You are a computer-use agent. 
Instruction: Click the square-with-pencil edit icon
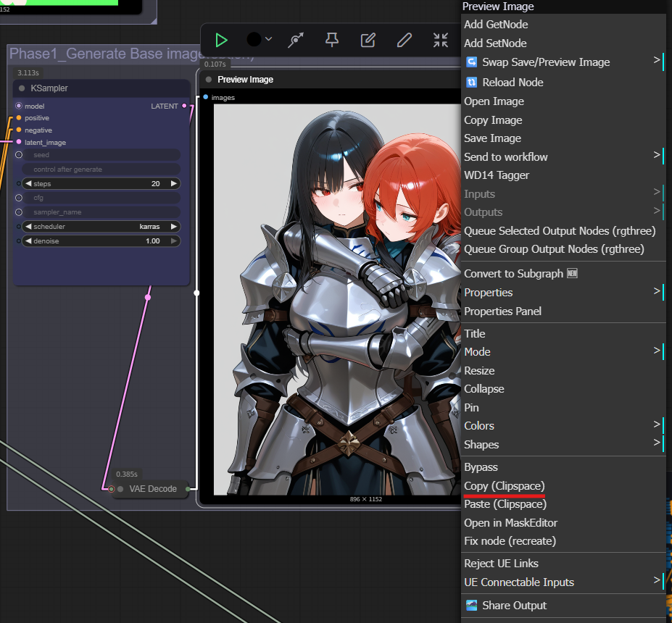point(368,40)
